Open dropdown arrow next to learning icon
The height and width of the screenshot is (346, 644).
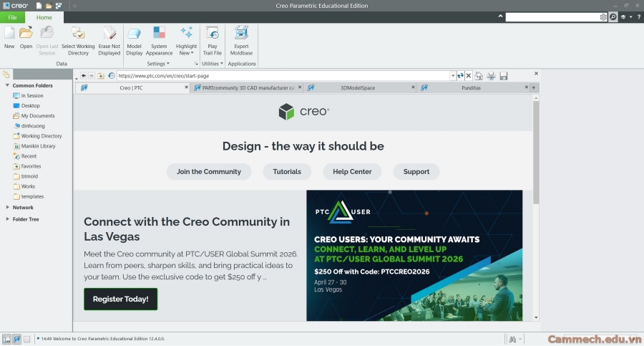tap(631, 17)
